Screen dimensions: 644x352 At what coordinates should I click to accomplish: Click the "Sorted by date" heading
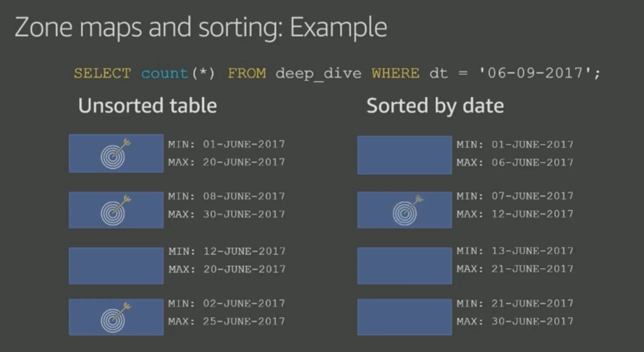tap(435, 106)
